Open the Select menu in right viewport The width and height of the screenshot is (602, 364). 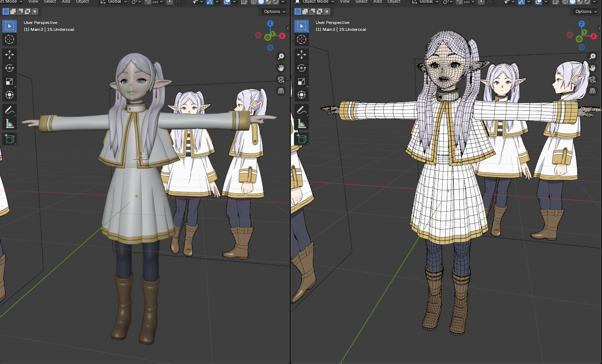coord(361,2)
